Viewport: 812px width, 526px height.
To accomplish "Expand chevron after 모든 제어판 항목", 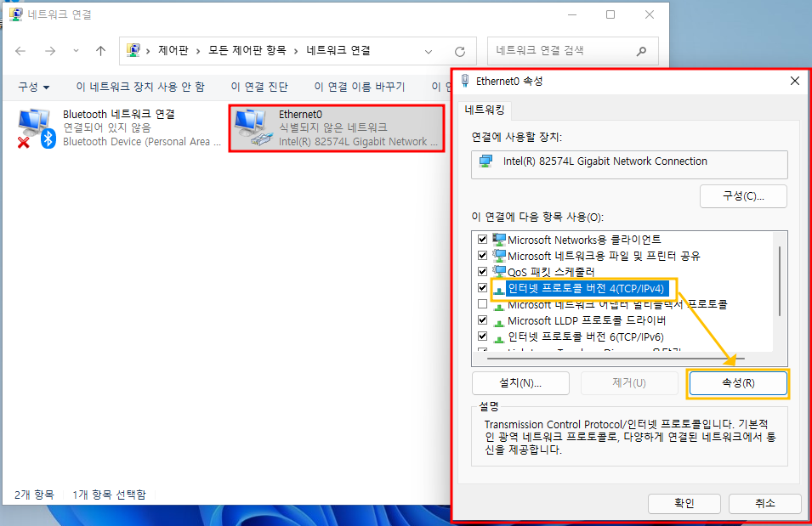I will [296, 51].
